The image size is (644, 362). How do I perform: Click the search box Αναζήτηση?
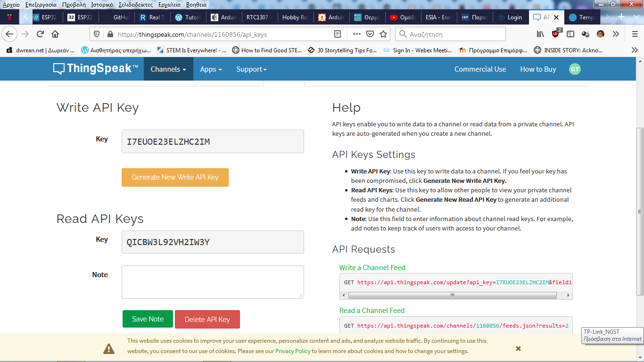450,34
